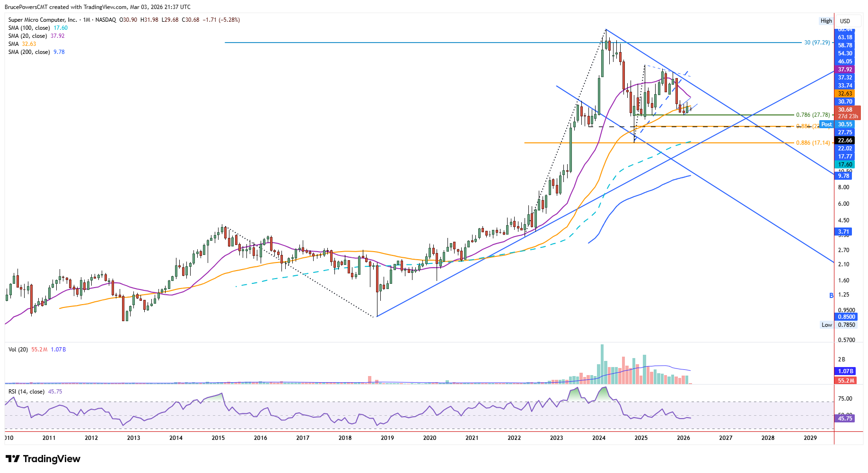The width and height of the screenshot is (868, 473).
Task: Click the blue 3.71 price axis tag
Action: tap(843, 232)
